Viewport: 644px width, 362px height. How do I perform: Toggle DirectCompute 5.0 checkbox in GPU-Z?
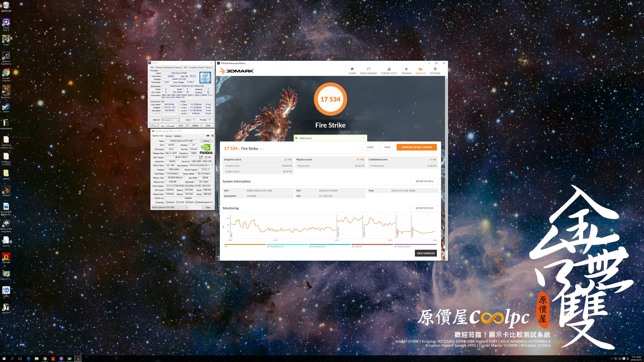point(196,202)
